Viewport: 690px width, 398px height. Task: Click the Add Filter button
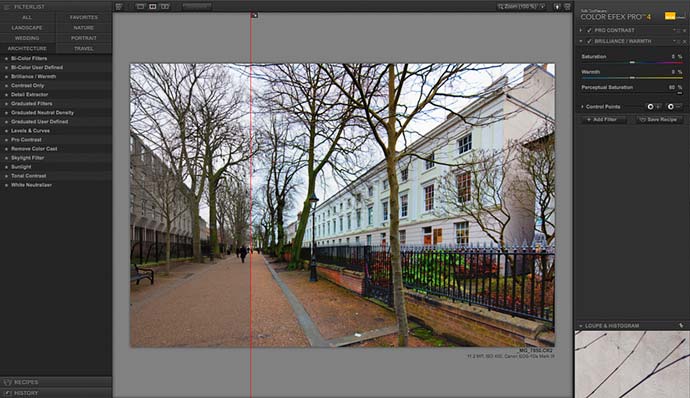pos(603,120)
